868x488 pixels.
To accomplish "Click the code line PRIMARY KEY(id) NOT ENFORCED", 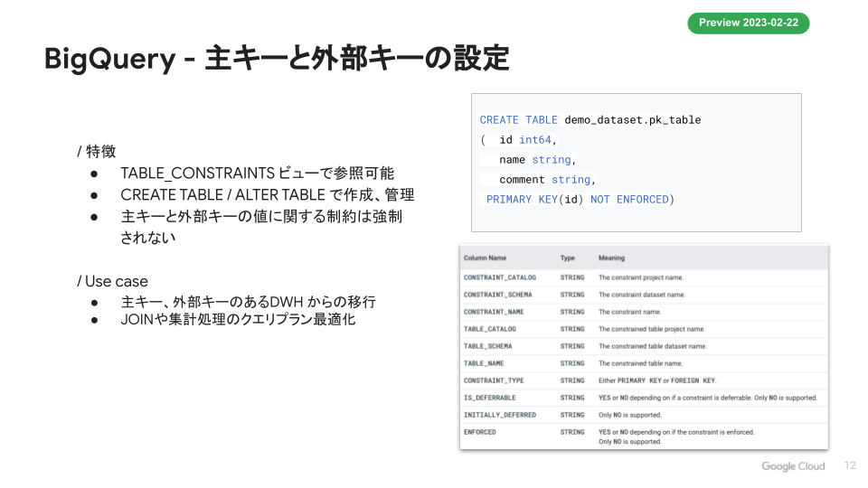I will pos(580,200).
